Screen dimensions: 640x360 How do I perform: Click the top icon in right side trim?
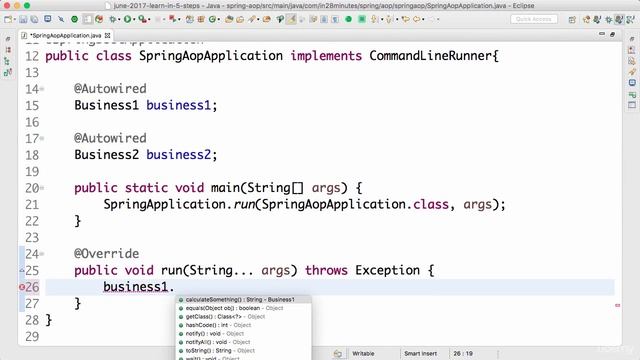632,39
